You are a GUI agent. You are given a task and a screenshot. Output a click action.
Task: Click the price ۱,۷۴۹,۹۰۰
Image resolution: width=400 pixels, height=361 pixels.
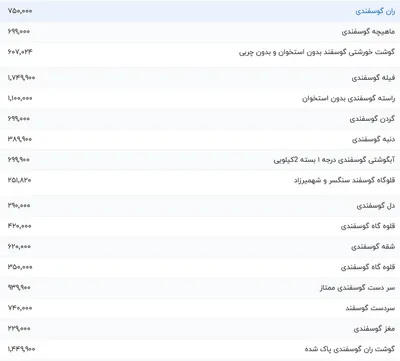click(x=21, y=78)
